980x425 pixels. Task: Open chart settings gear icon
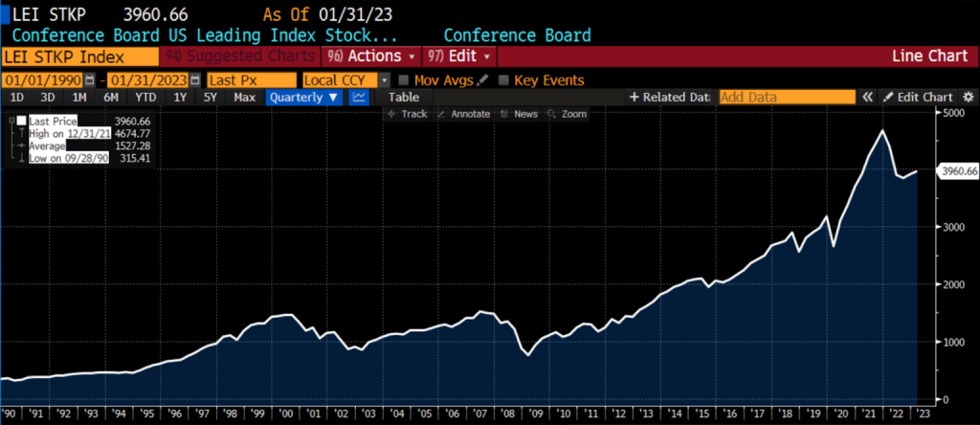pyautogui.click(x=968, y=97)
